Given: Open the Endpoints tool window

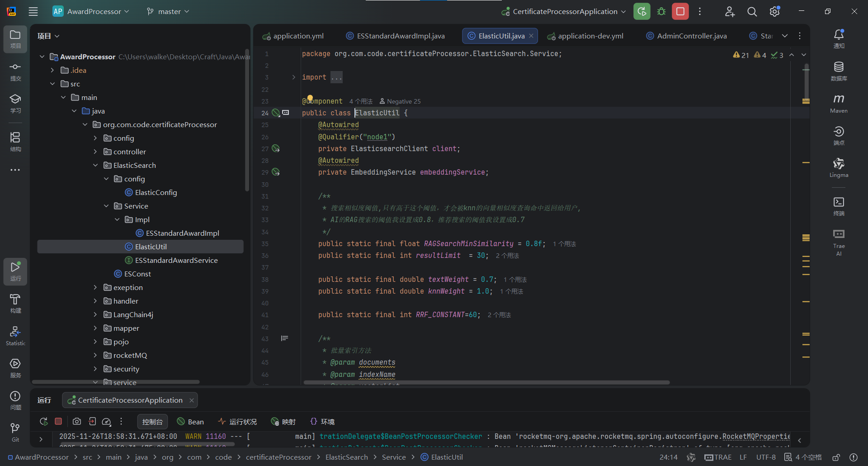Looking at the screenshot, I should [839, 136].
